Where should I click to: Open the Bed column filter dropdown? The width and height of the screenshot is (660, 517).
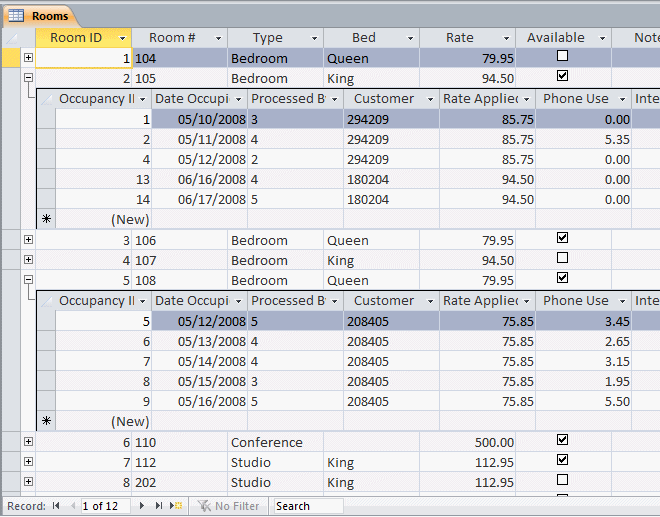click(410, 38)
